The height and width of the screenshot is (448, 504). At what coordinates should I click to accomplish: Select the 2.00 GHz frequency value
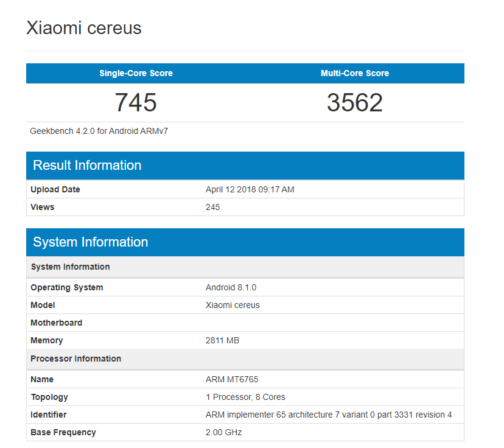[x=224, y=433]
